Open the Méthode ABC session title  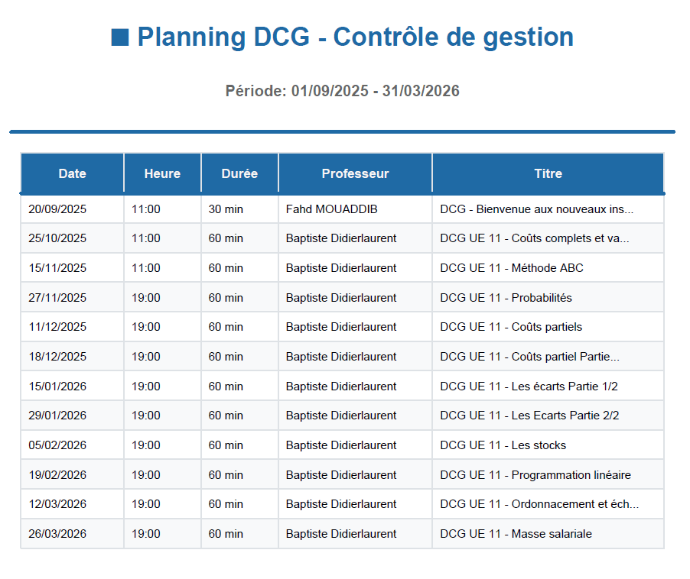click(x=511, y=268)
